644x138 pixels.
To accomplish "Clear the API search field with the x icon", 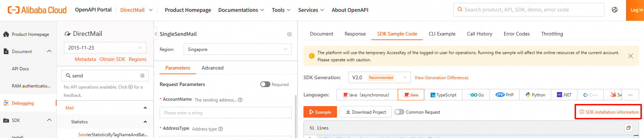I will click(x=142, y=76).
